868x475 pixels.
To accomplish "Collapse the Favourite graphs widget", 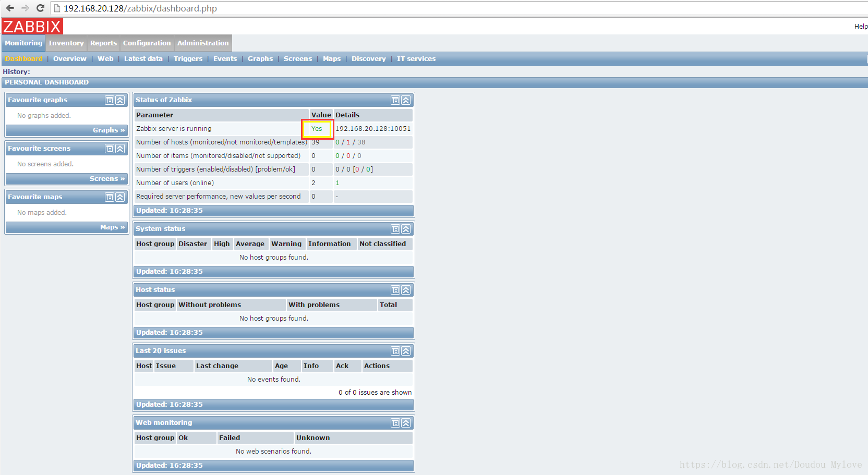I will click(x=120, y=100).
